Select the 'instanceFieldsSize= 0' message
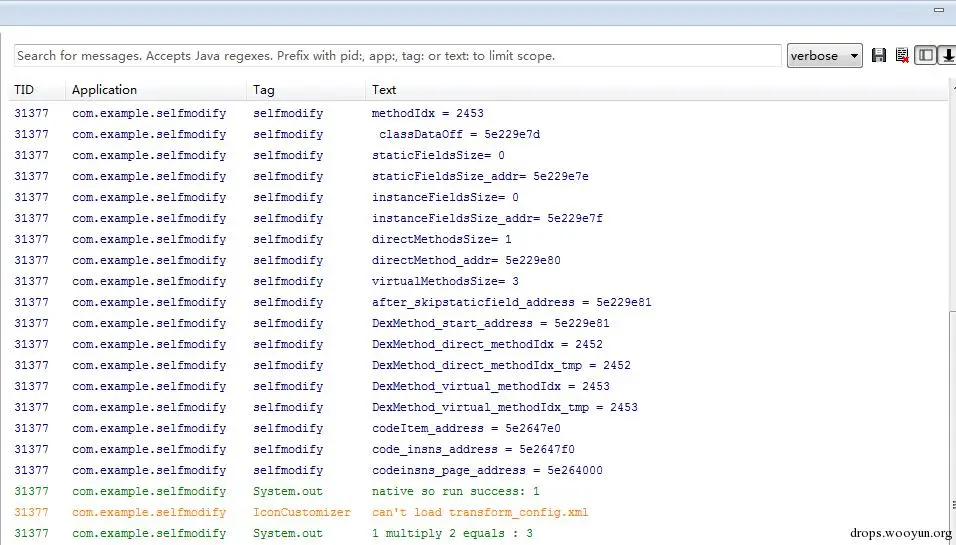 [x=445, y=198]
